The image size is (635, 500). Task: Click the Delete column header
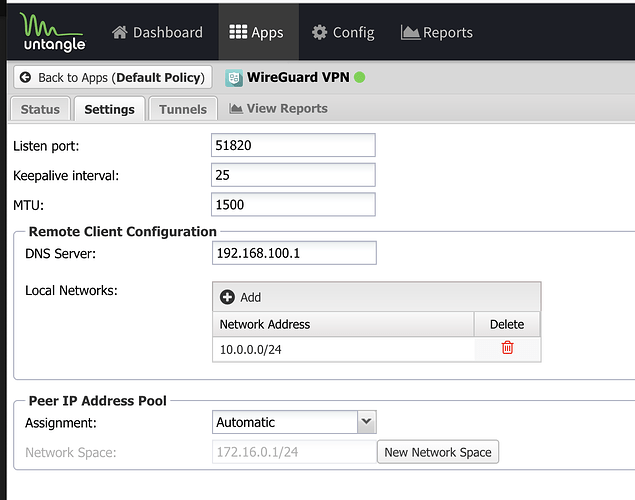click(507, 324)
